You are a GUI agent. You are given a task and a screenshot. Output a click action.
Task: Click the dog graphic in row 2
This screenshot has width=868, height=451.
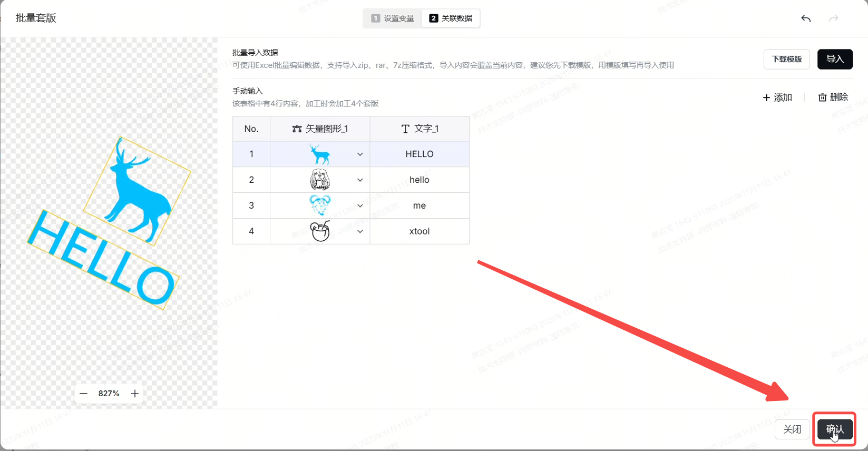(319, 180)
